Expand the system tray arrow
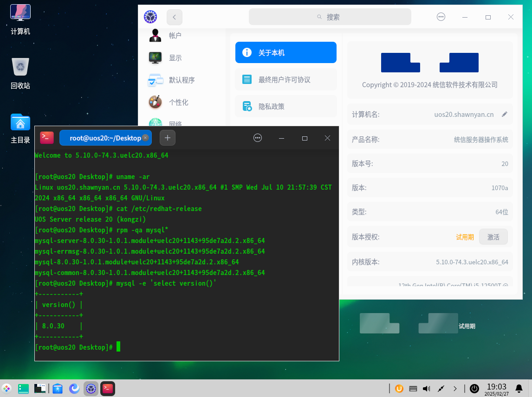The image size is (532, 397). click(x=455, y=389)
